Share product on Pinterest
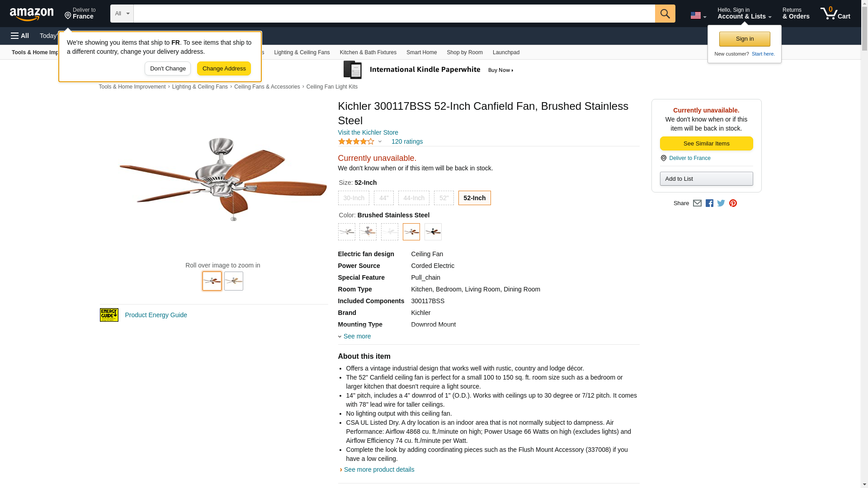Screen dimensions: 868x488 click(x=733, y=203)
